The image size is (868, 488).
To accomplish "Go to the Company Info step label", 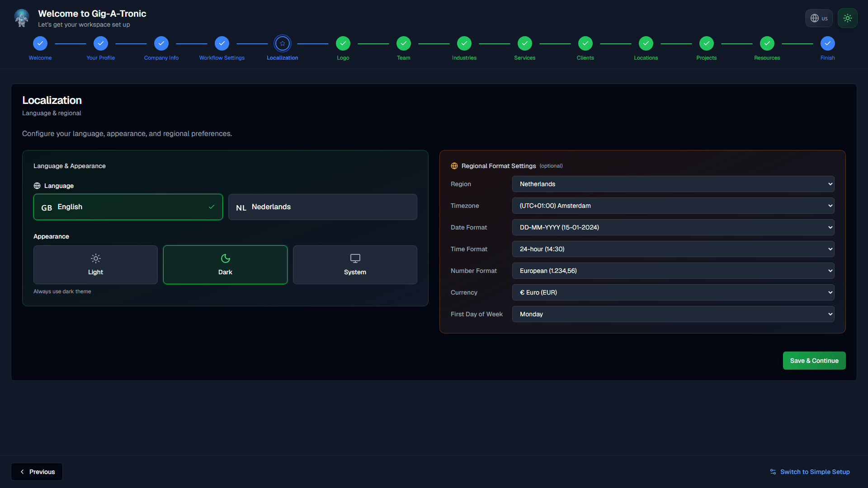I will point(161,58).
